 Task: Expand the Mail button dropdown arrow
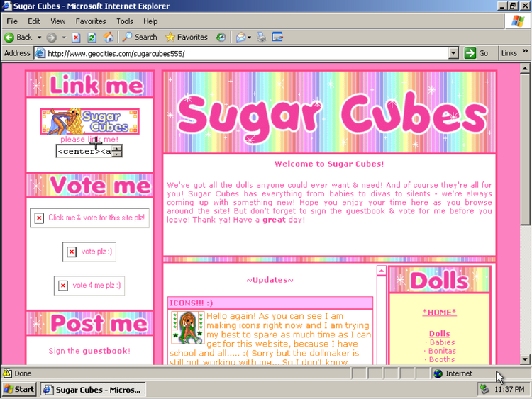pos(250,37)
